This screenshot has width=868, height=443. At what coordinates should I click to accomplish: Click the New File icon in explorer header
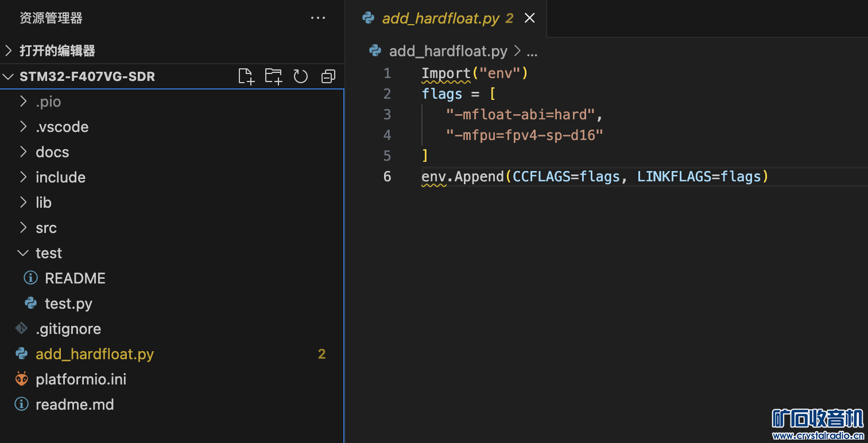pyautogui.click(x=246, y=76)
